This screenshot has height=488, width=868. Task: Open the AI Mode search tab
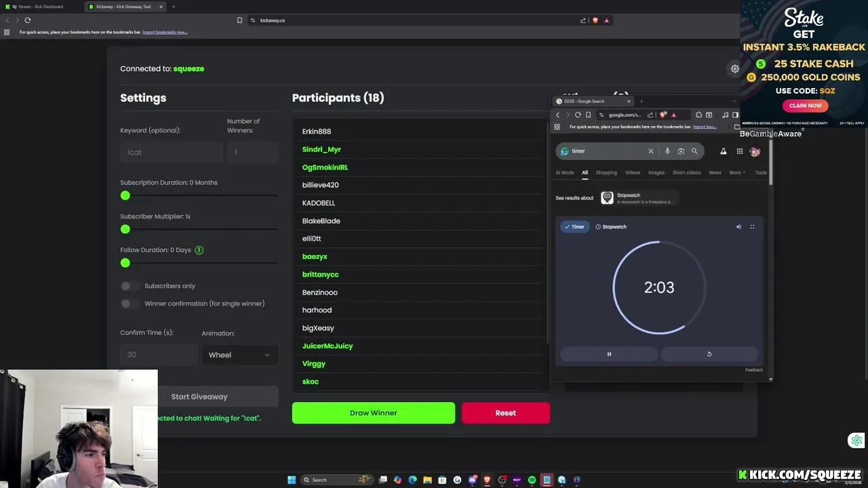click(x=565, y=173)
